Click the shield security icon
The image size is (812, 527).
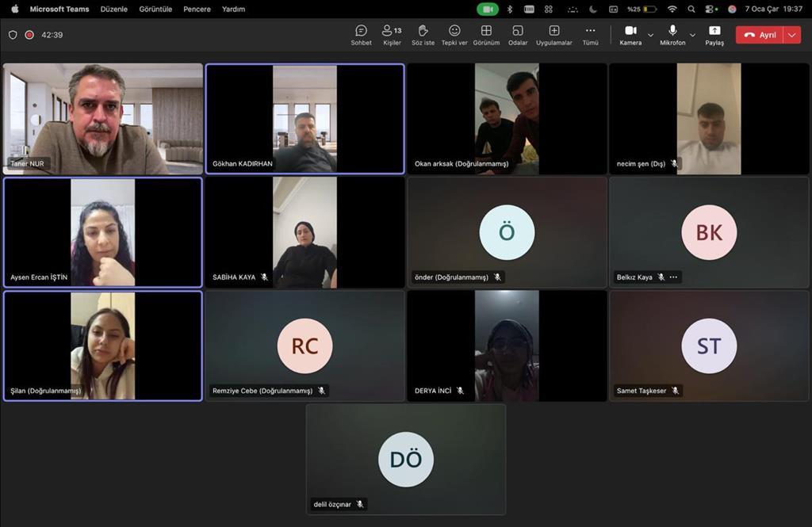[13, 35]
